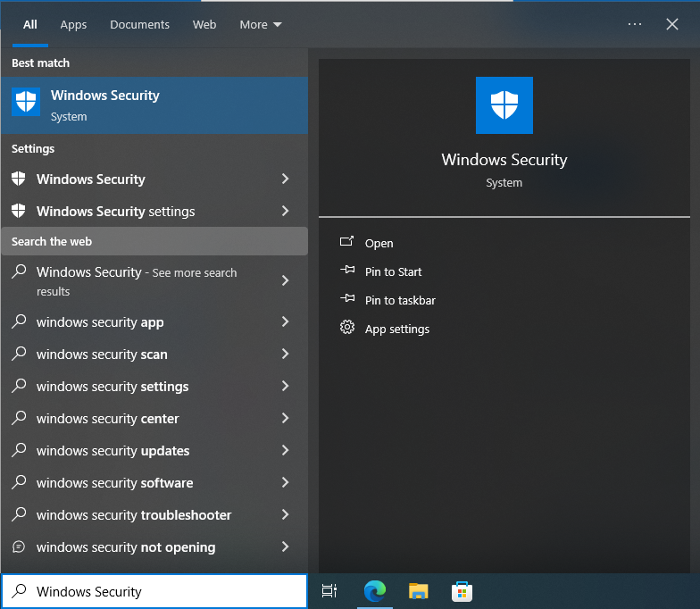Switch to the Web tab

[x=204, y=25]
